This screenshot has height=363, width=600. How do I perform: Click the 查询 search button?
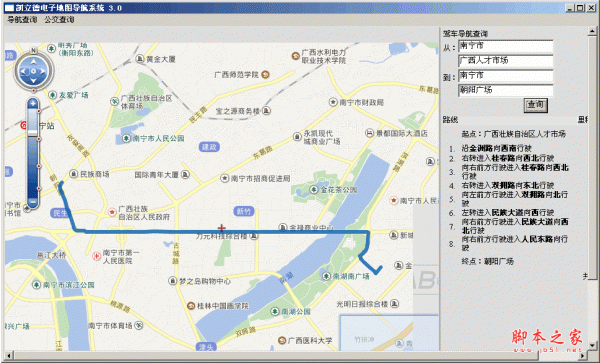[x=535, y=105]
